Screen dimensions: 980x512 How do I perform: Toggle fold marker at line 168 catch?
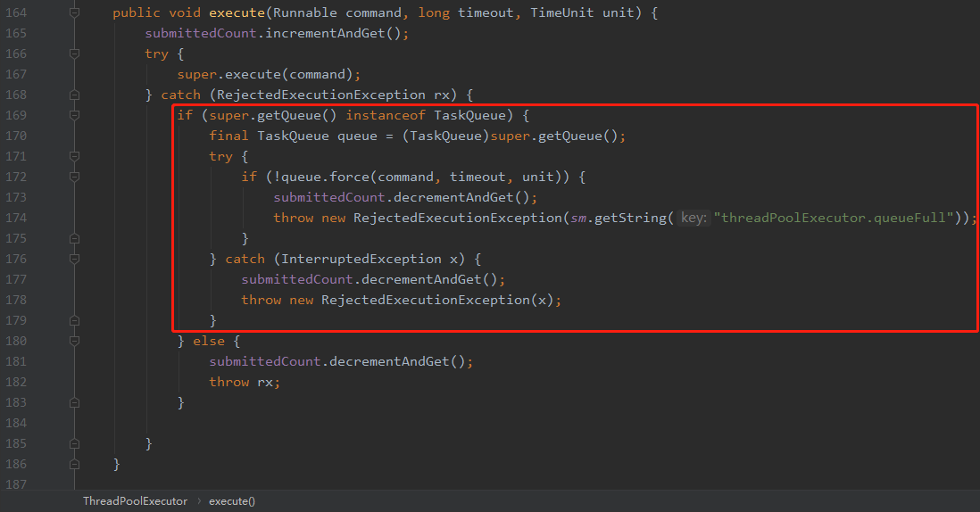74,95
